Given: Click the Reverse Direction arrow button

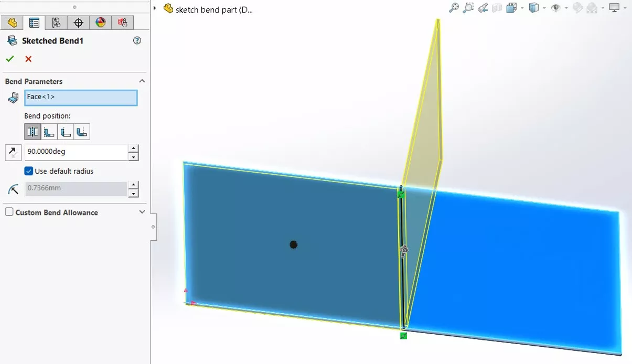Looking at the screenshot, I should click(x=13, y=153).
